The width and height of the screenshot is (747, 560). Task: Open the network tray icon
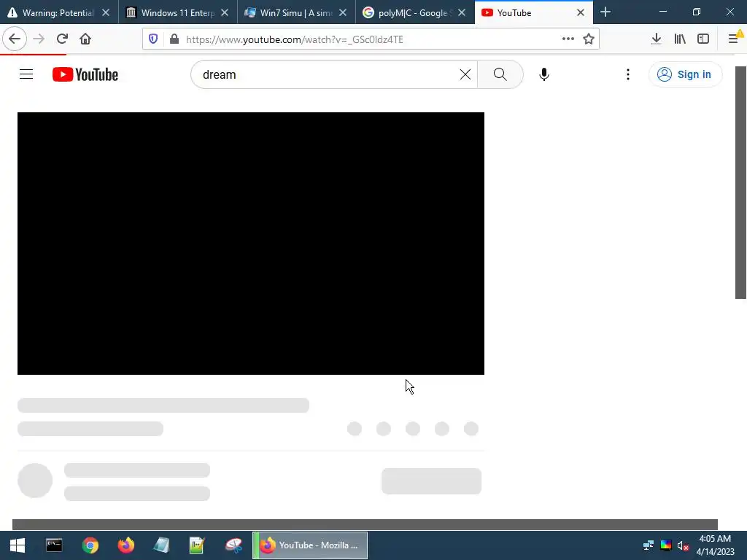click(x=649, y=545)
